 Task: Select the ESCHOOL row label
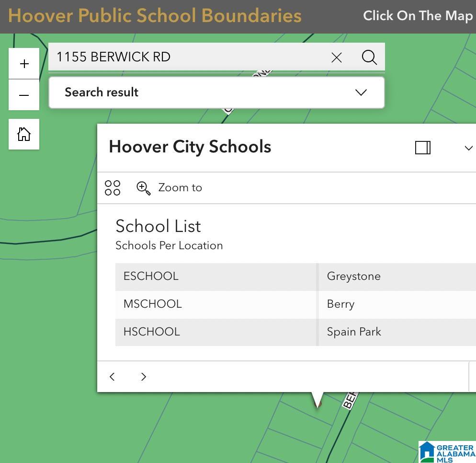(151, 276)
